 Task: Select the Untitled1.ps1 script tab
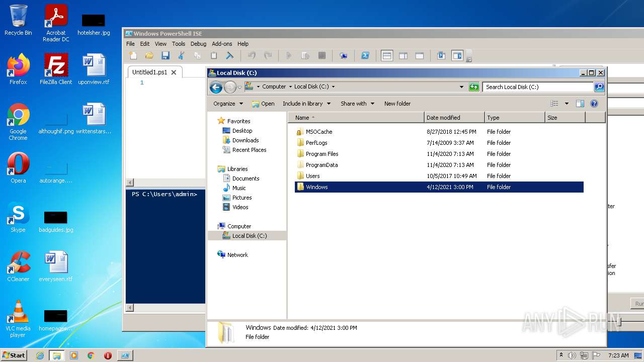tap(149, 72)
